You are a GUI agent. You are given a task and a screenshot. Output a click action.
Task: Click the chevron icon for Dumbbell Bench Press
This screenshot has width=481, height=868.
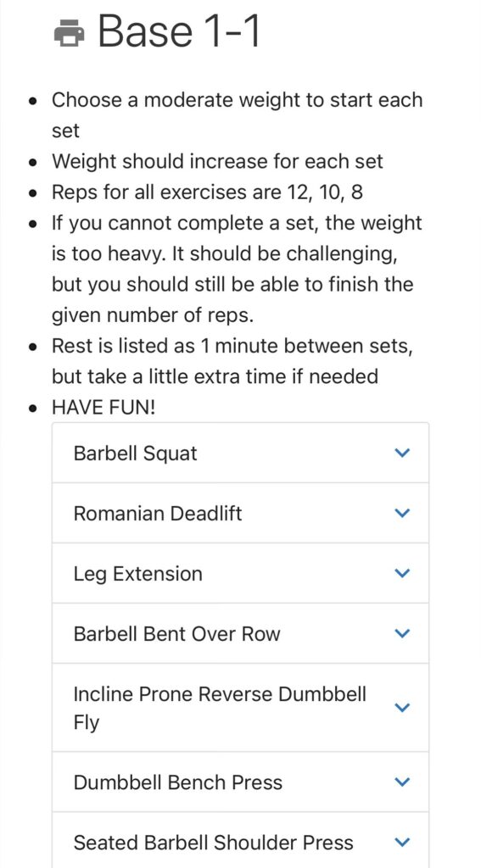402,782
